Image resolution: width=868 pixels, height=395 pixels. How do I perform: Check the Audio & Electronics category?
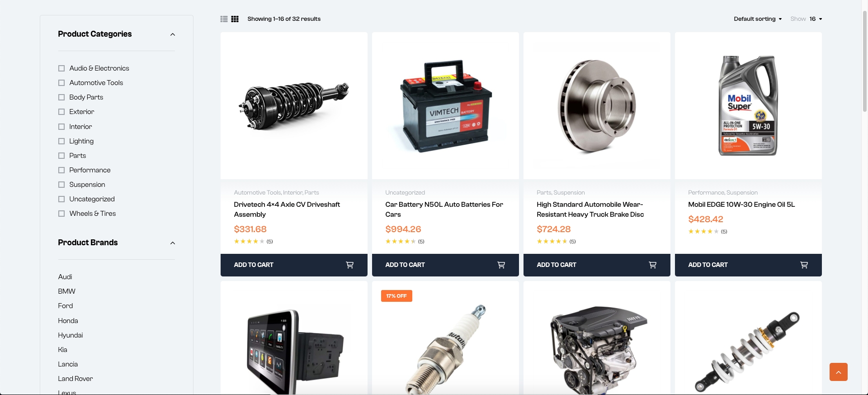tap(61, 68)
